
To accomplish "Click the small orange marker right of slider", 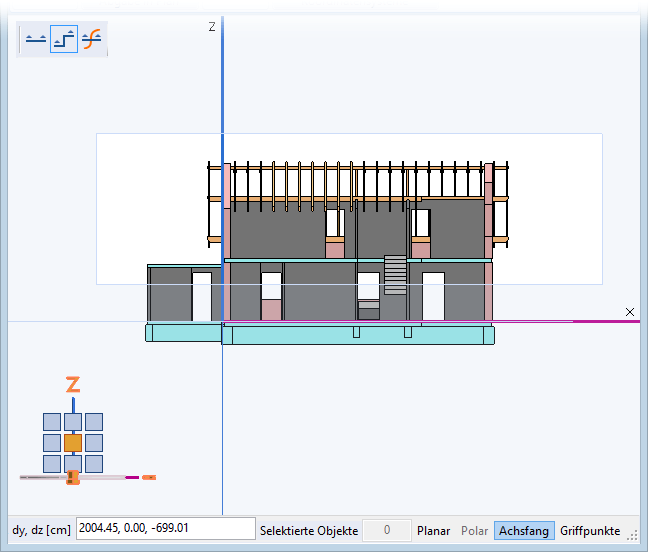I will [x=149, y=478].
